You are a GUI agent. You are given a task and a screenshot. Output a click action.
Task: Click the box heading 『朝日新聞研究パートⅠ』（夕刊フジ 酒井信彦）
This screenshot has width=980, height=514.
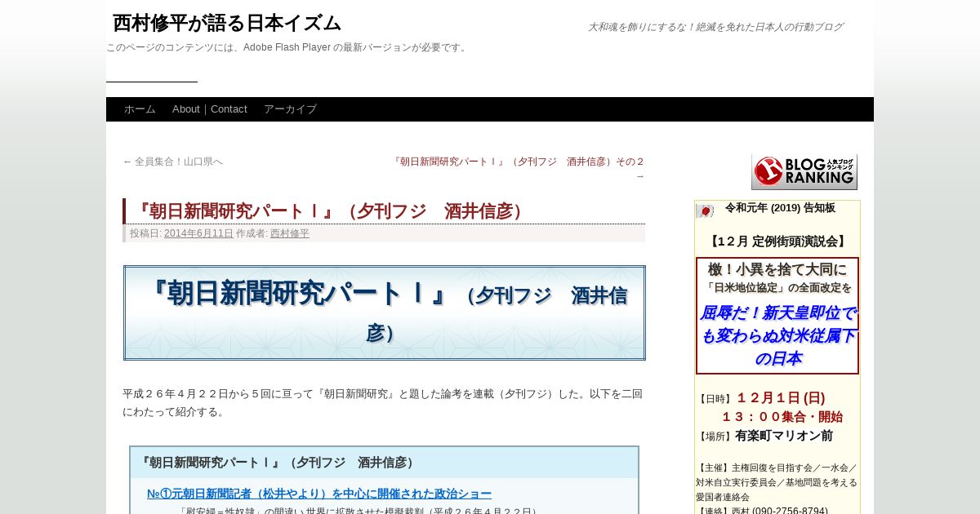click(x=278, y=463)
